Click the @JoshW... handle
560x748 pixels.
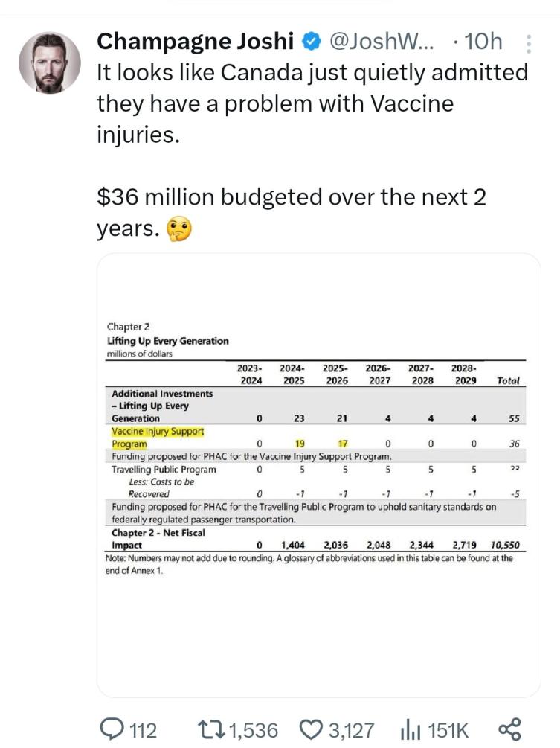coord(382,42)
